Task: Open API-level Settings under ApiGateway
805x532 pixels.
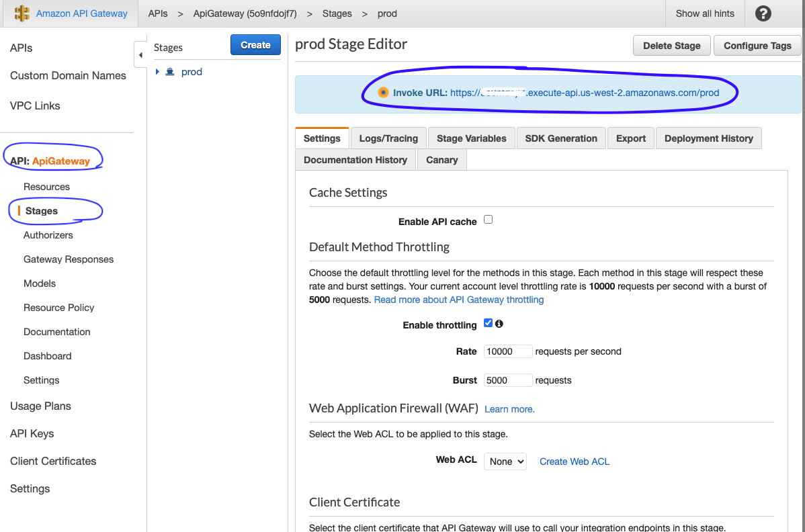Action: pos(42,380)
